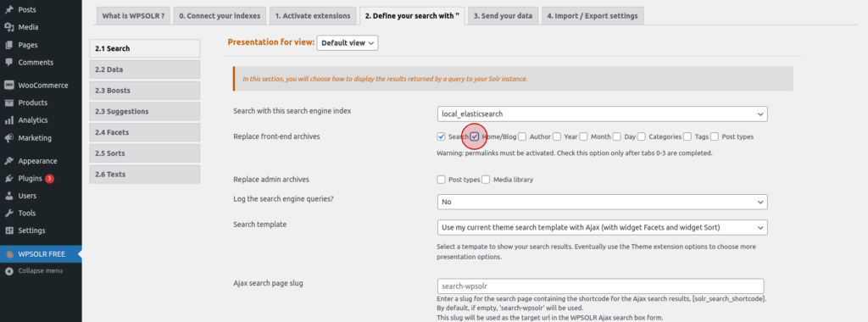Click the Log the search engine queries? label
Viewport: 868px width, 322px height.
pyautogui.click(x=283, y=198)
